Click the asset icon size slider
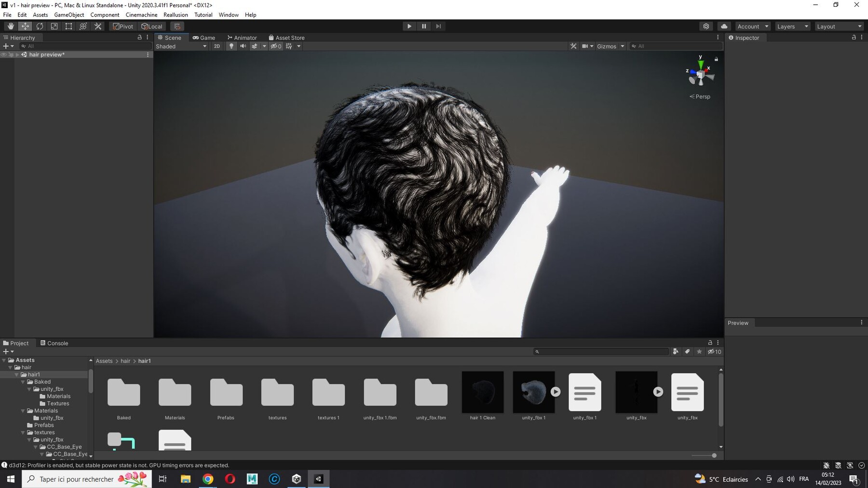The height and width of the screenshot is (488, 868). pos(704,455)
